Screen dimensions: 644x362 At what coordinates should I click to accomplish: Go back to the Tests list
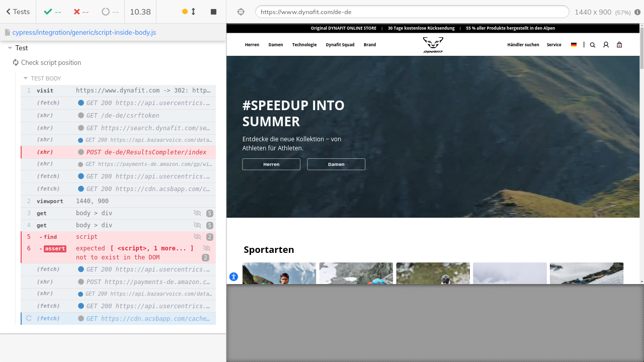(x=18, y=12)
